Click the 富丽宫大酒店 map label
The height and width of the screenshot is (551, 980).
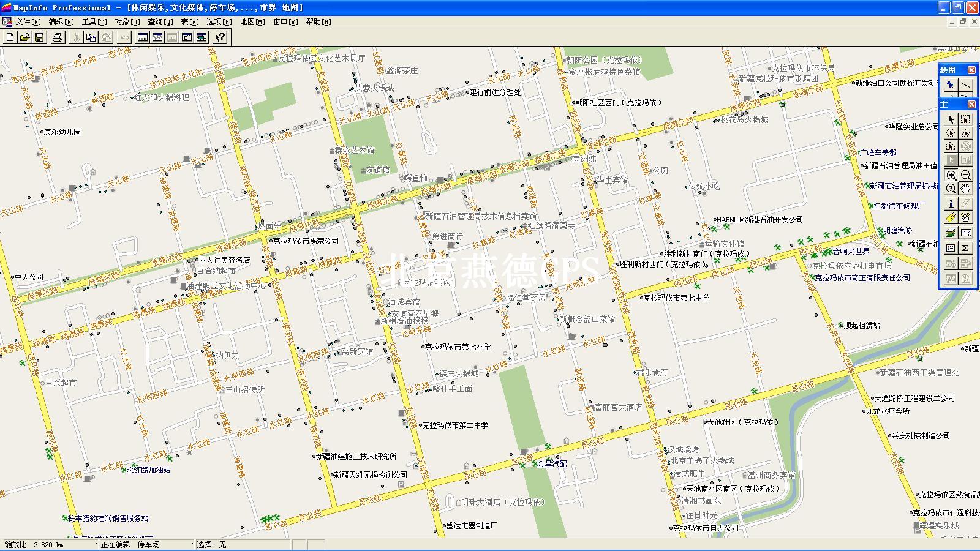tap(618, 407)
